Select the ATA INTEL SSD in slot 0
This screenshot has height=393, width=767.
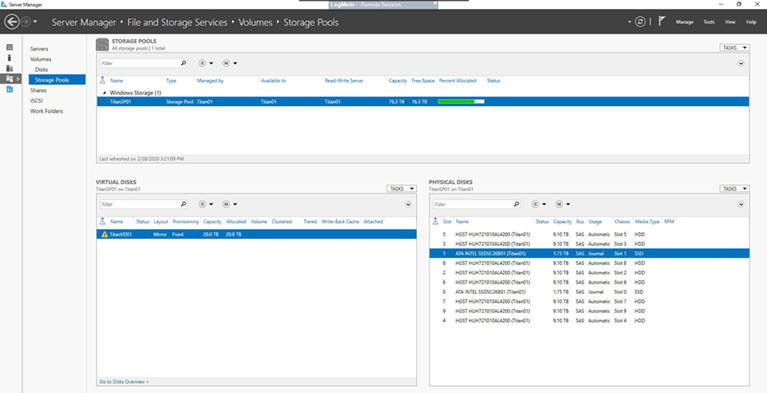click(x=589, y=292)
